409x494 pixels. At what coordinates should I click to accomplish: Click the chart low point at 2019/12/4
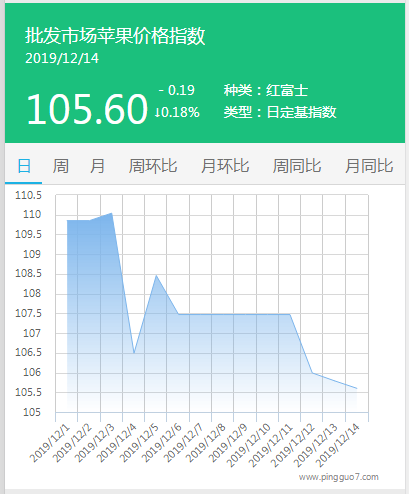click(x=134, y=353)
